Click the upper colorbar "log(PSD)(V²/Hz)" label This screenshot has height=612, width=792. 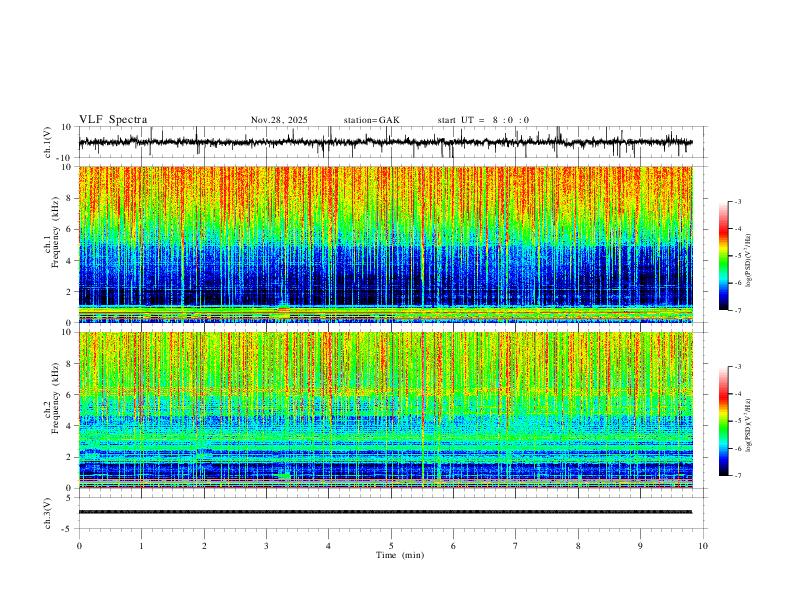749,260
